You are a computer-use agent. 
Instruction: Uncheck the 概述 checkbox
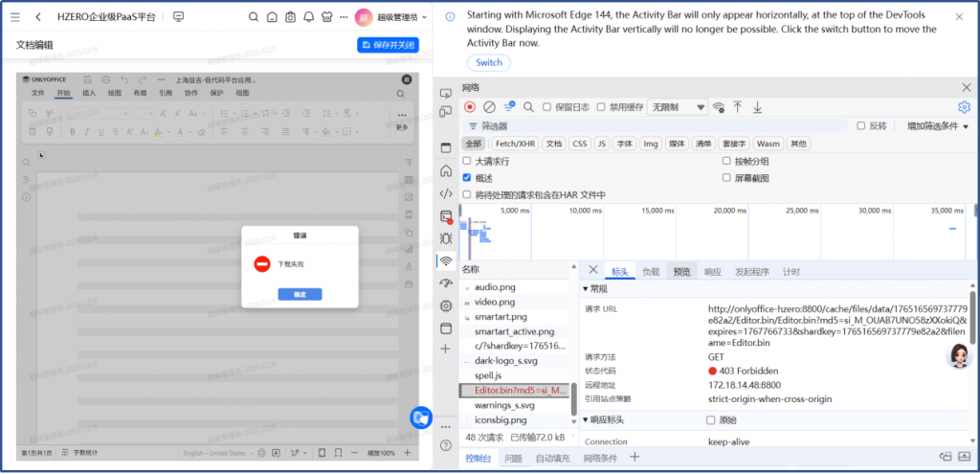point(467,178)
